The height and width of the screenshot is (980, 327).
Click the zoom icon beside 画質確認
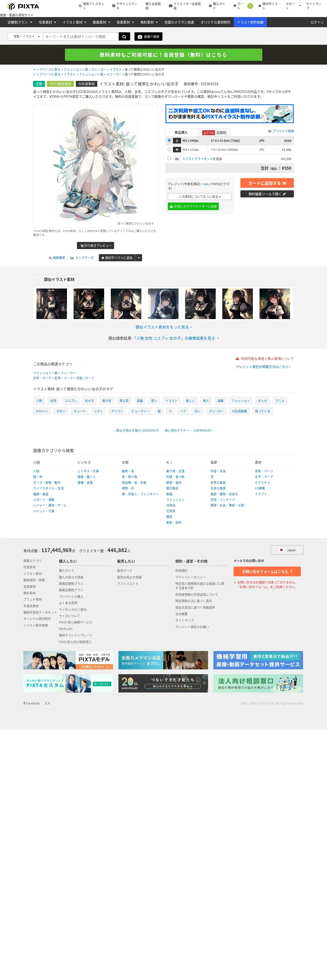click(x=50, y=258)
